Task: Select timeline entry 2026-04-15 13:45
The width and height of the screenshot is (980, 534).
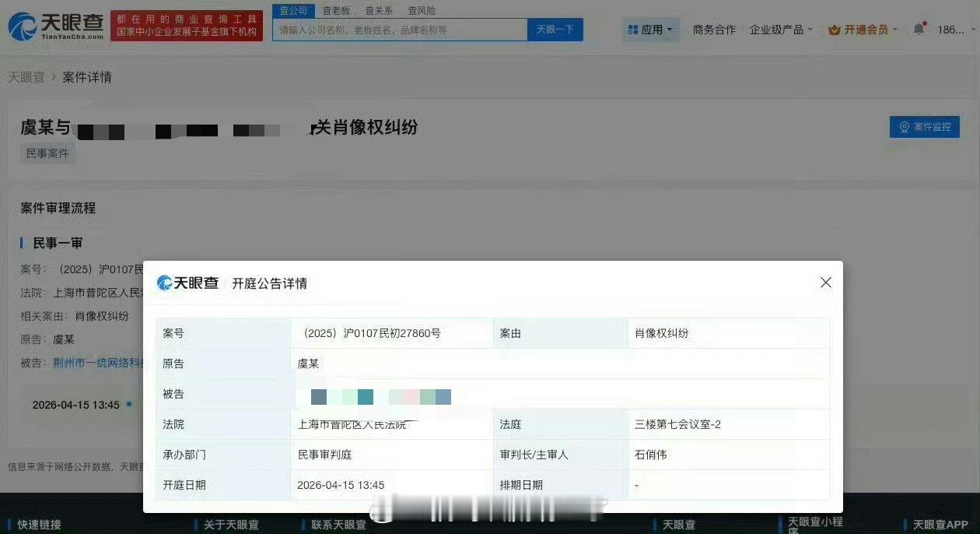Action: [76, 405]
